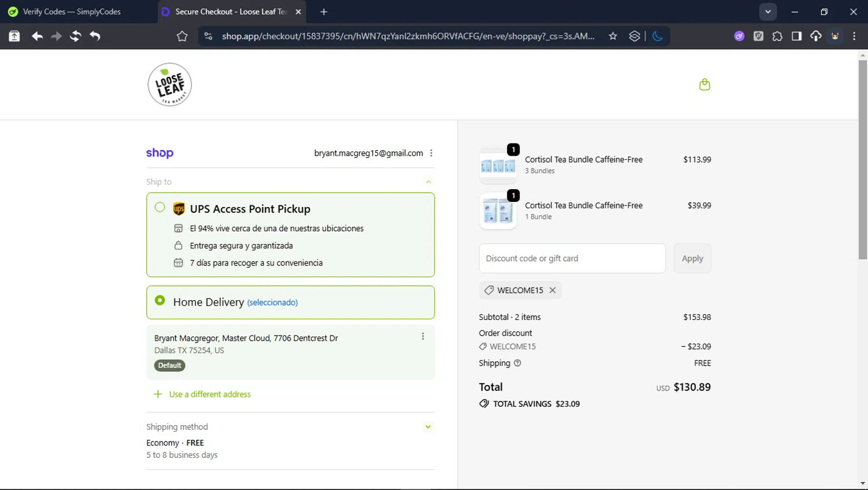Click the WELCOME15 line under Order discount
Viewport: 868px width, 490px height.
[x=513, y=347]
